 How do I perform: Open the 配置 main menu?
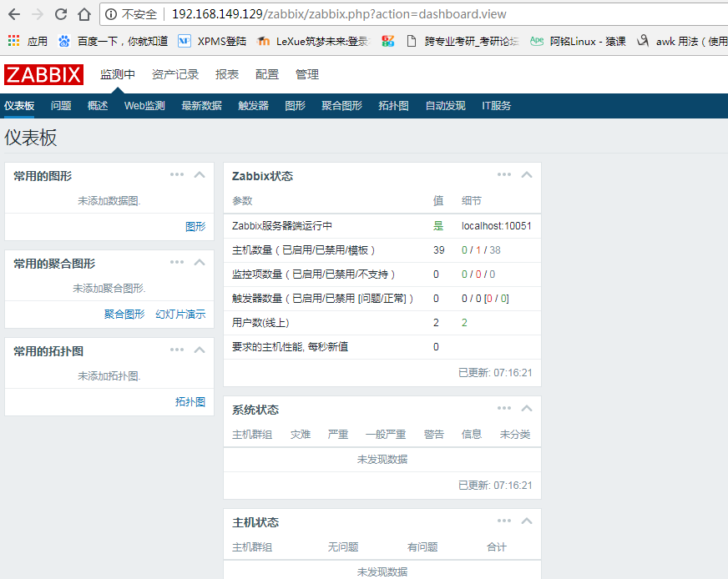[267, 74]
